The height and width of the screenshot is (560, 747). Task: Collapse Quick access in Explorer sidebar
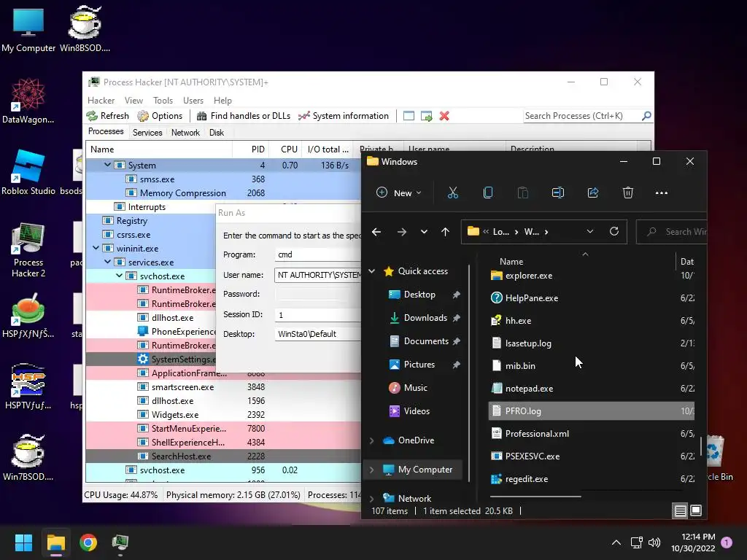click(371, 271)
